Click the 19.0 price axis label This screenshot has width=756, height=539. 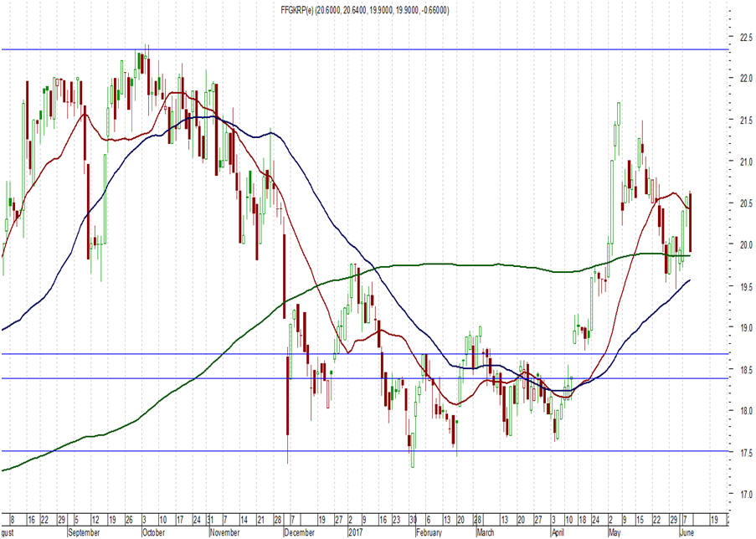[x=746, y=328]
